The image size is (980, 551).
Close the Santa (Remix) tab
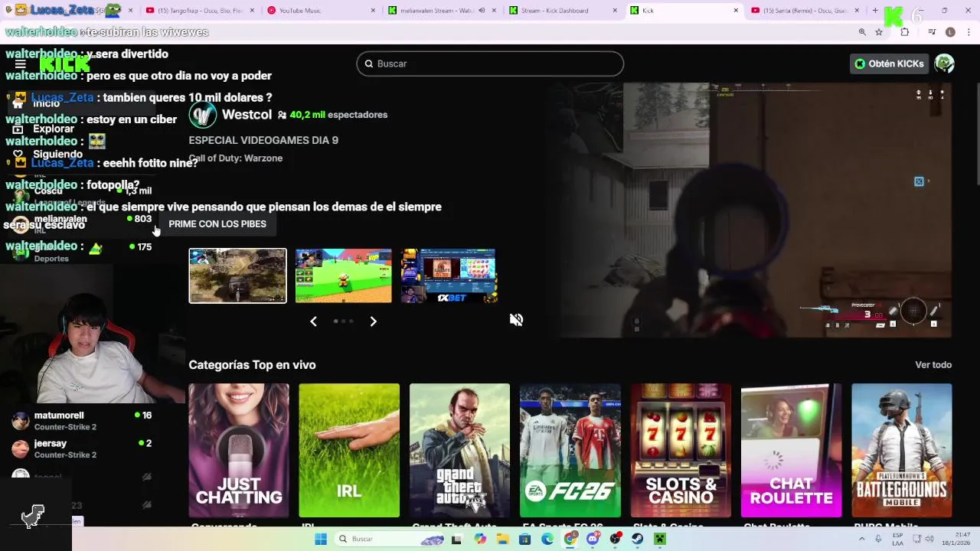pyautogui.click(x=857, y=11)
